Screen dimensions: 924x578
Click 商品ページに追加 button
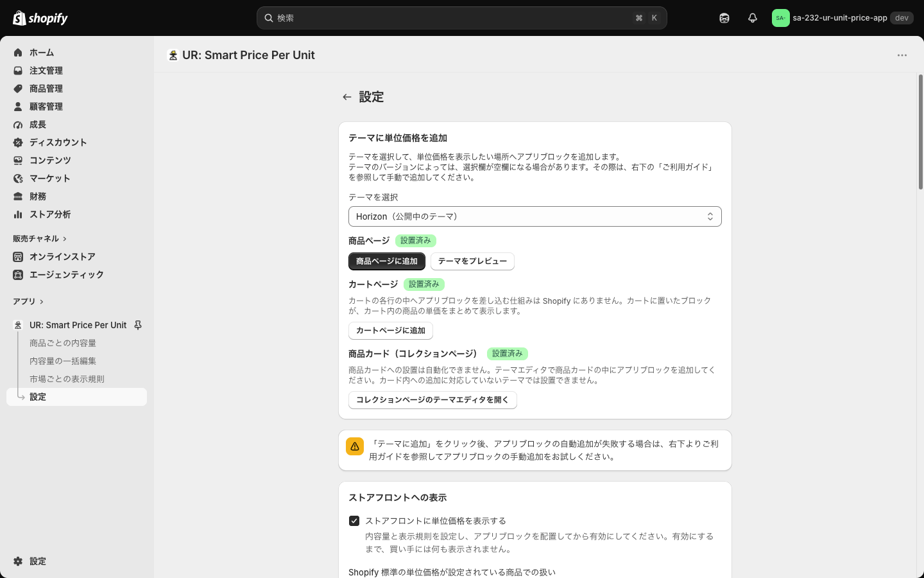coord(387,261)
